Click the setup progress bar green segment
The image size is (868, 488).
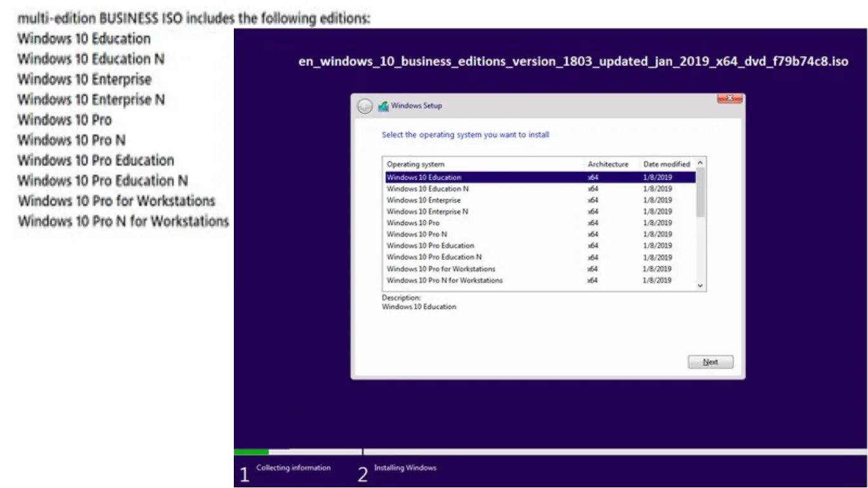(x=252, y=452)
